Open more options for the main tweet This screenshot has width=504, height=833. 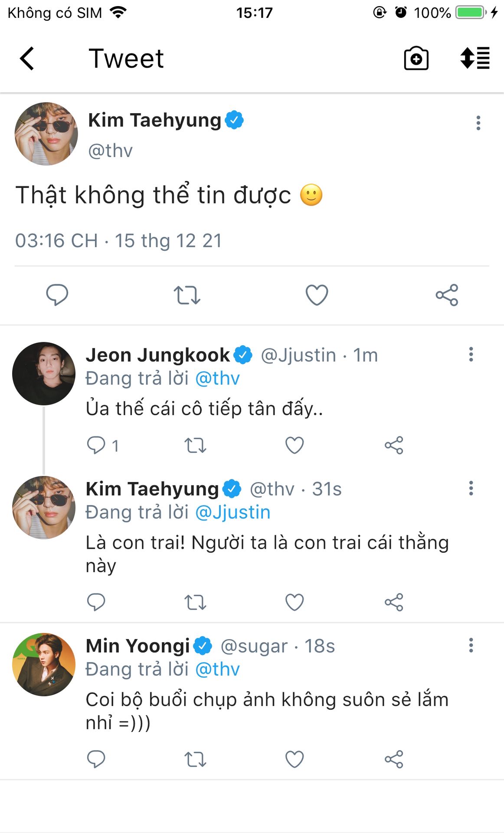(x=478, y=123)
